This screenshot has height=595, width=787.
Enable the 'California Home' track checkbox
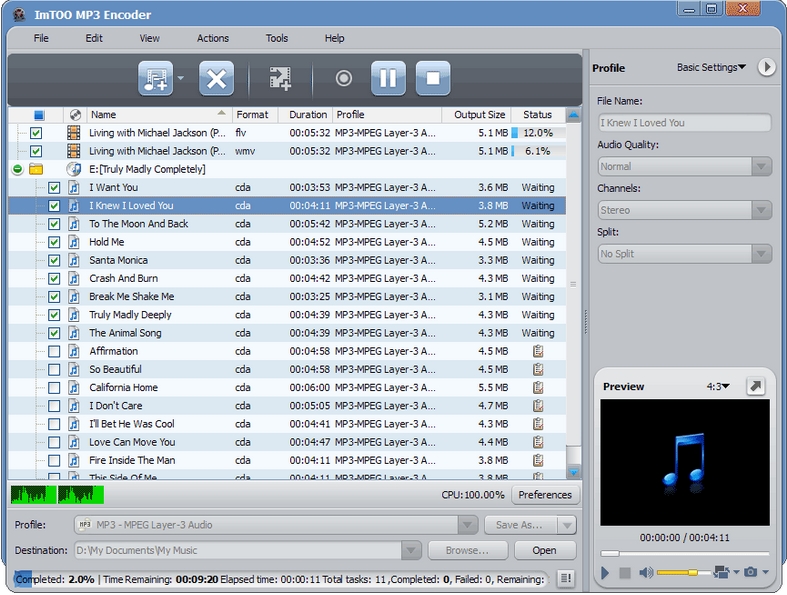54,388
